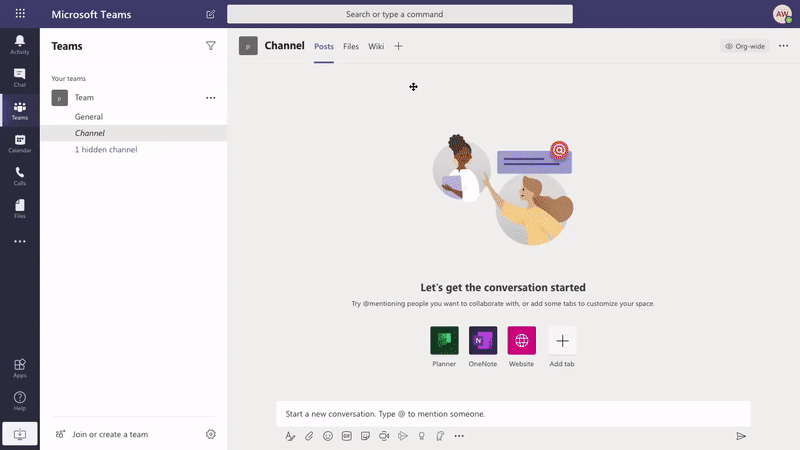Open the user profile avatar
The width and height of the screenshot is (800, 450).
(x=782, y=14)
